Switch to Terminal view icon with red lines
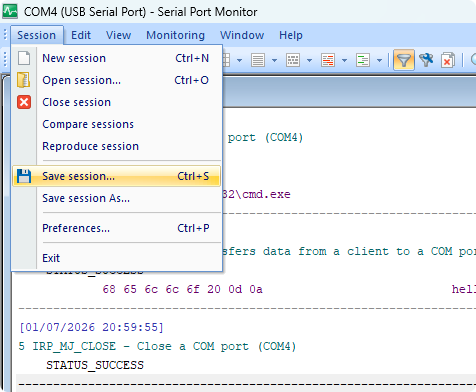Image resolution: width=476 pixels, height=392 pixels. (328, 60)
